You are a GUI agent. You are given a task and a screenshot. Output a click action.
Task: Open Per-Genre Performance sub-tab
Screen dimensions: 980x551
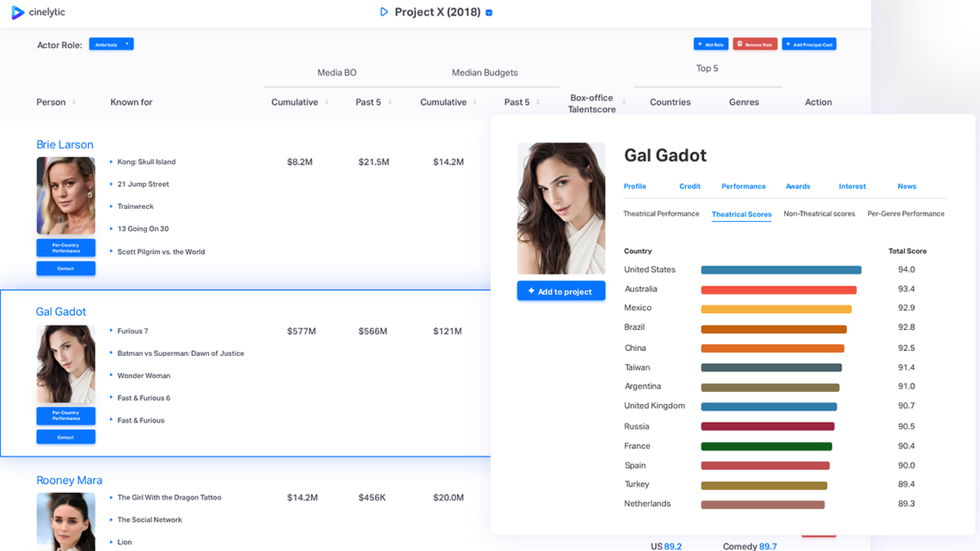coord(906,214)
